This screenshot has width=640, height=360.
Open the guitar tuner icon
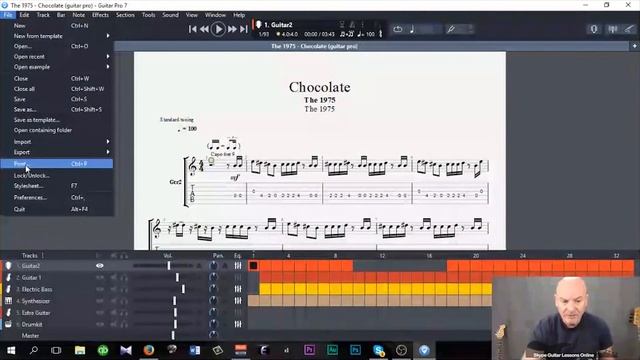click(x=451, y=29)
